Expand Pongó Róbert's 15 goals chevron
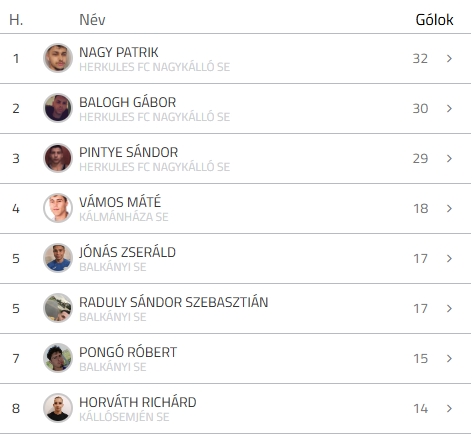This screenshot has width=474, height=440. pyautogui.click(x=449, y=358)
